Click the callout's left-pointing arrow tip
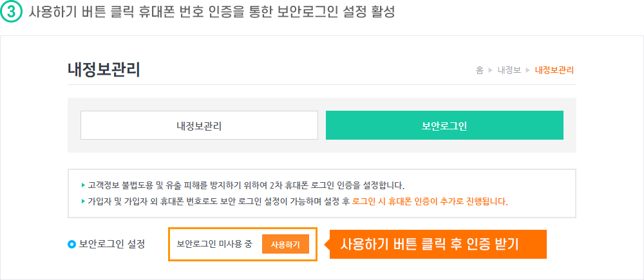 pyautogui.click(x=327, y=245)
